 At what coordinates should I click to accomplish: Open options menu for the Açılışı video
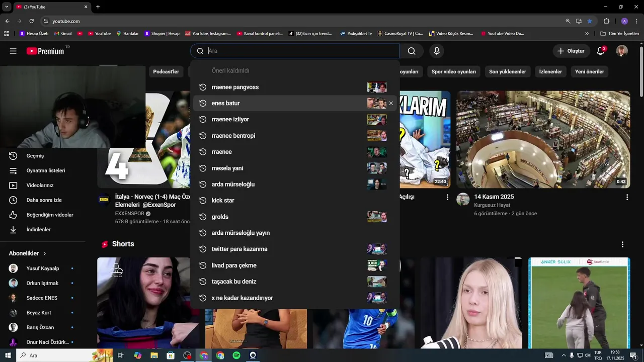click(447, 198)
